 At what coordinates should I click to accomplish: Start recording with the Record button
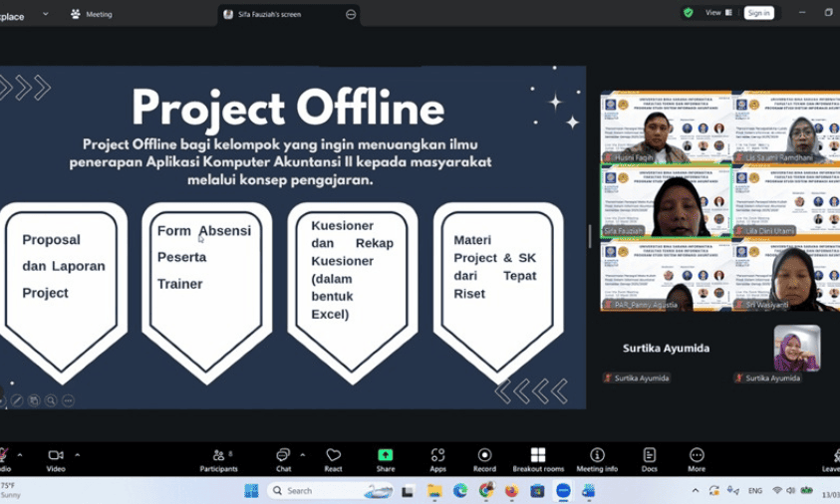coord(484,459)
